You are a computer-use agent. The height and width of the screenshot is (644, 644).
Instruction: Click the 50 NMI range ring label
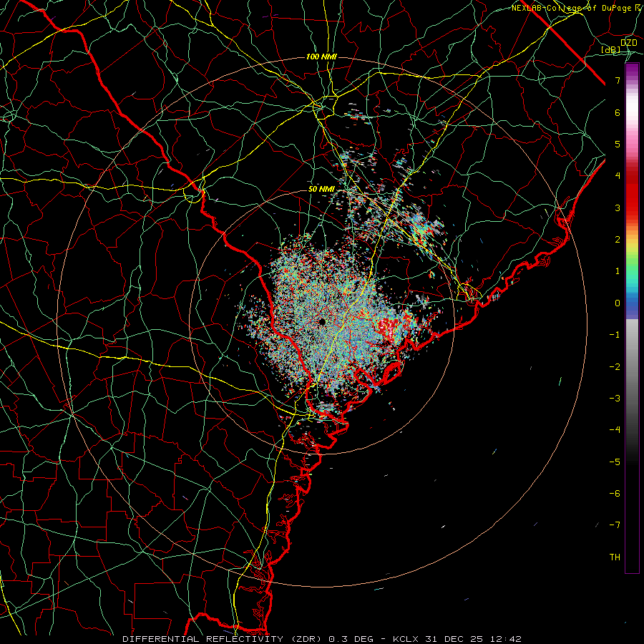[321, 189]
